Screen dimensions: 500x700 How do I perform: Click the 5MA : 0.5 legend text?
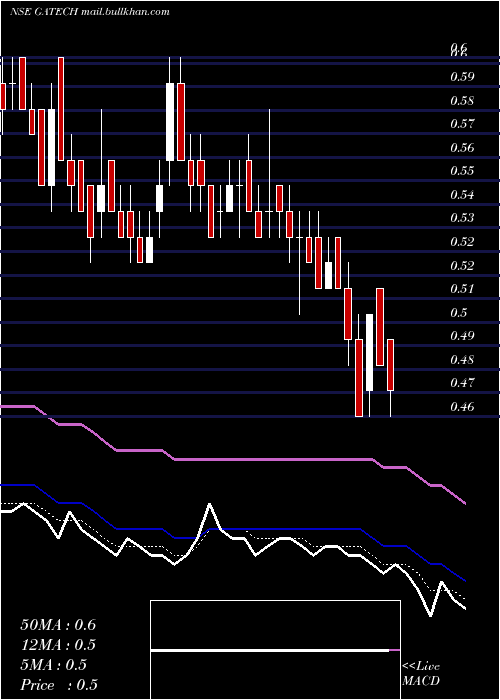pos(54,665)
